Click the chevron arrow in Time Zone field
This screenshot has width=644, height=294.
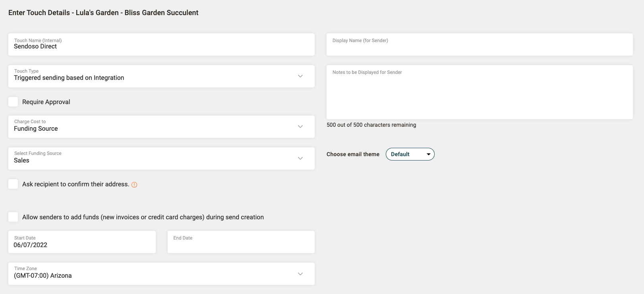(x=300, y=274)
